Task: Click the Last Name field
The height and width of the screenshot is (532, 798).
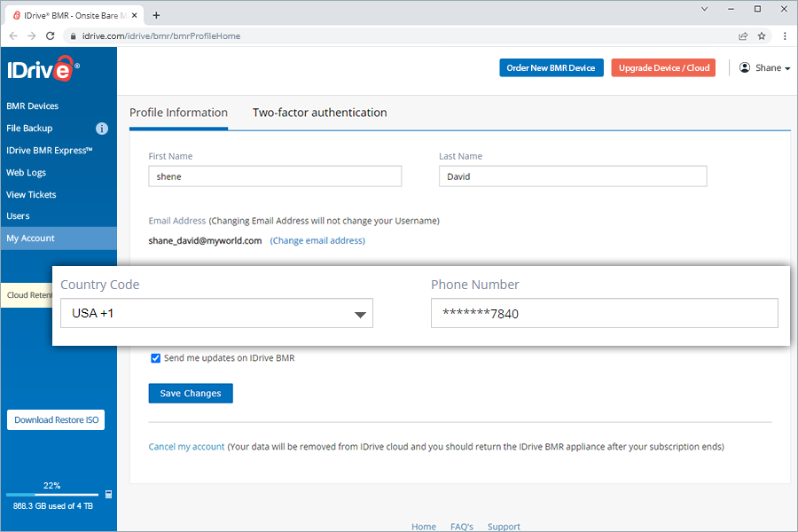Action: [x=573, y=176]
